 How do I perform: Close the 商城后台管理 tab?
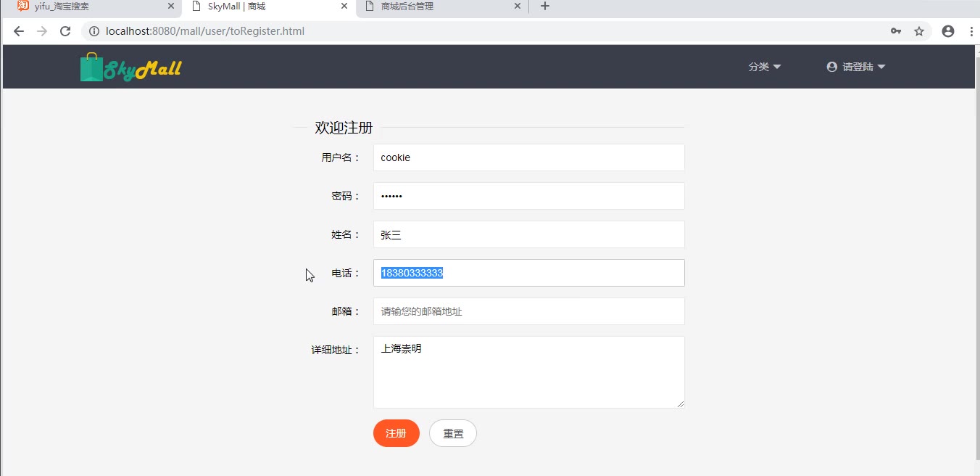click(518, 7)
